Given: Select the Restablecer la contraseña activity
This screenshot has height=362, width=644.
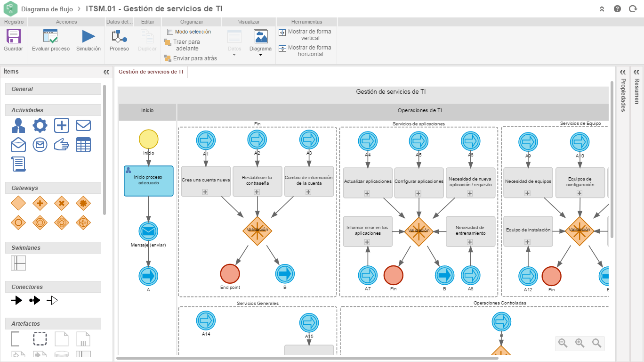Looking at the screenshot, I should click(257, 181).
